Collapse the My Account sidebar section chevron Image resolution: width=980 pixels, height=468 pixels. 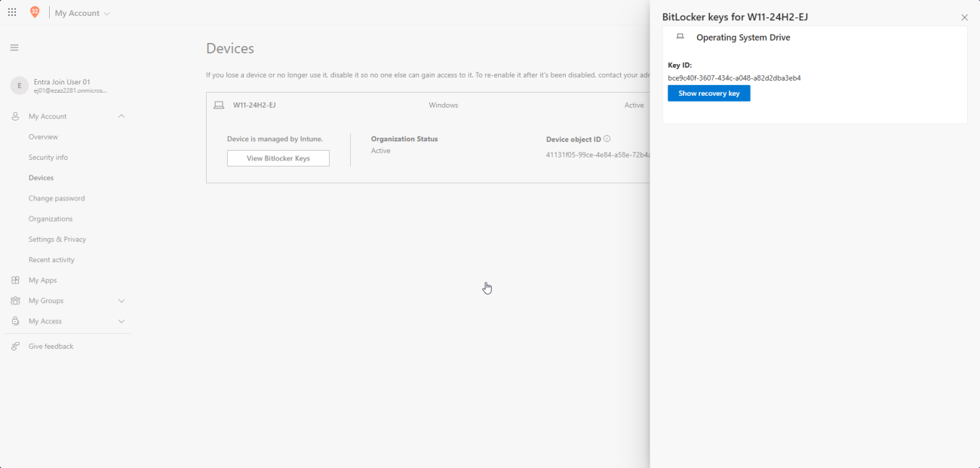121,116
